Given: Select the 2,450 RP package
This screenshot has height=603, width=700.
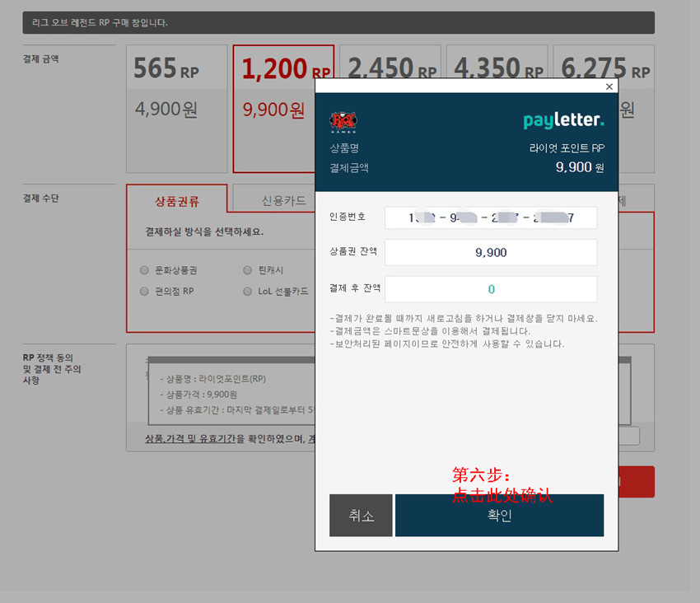Looking at the screenshot, I should [x=390, y=62].
